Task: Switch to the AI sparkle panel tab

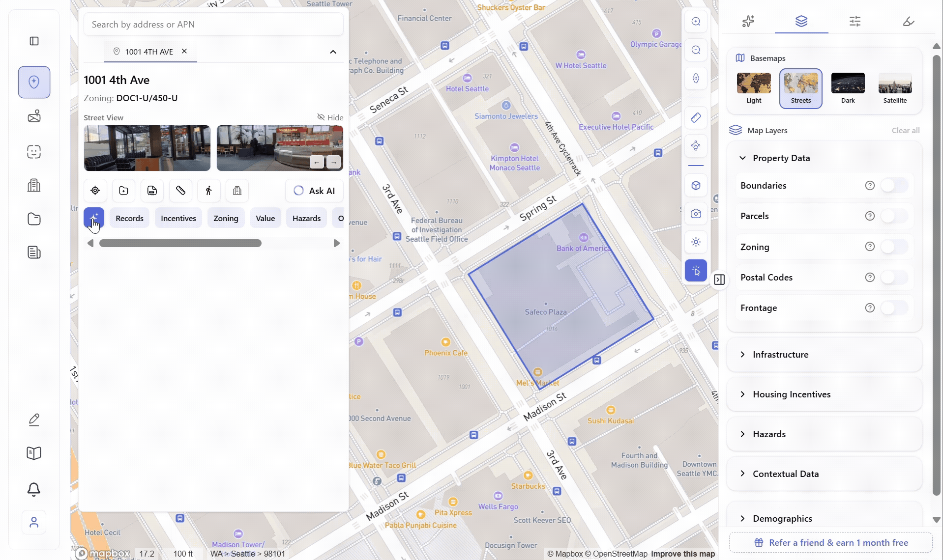Action: point(748,21)
